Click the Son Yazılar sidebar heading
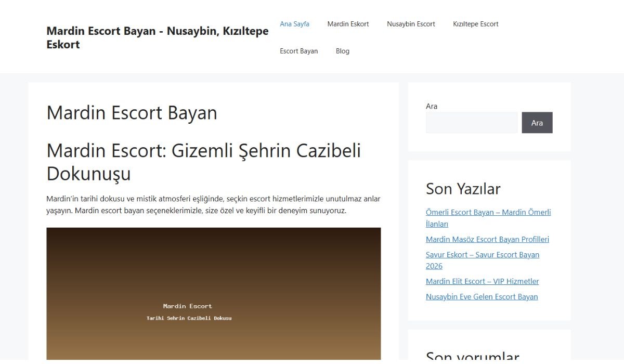624x364 pixels. pos(463,188)
